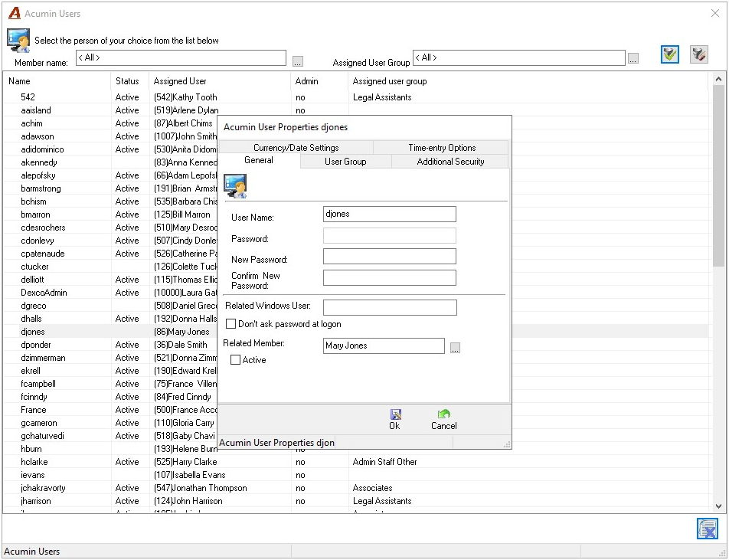Click the close list icon at bottom right
The height and width of the screenshot is (560, 729).
click(x=708, y=529)
